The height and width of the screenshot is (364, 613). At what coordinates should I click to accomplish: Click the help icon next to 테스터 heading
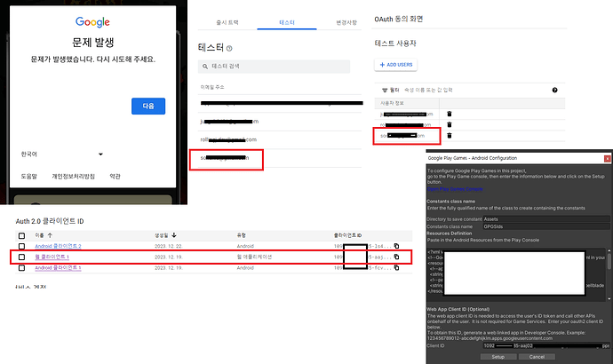point(230,48)
